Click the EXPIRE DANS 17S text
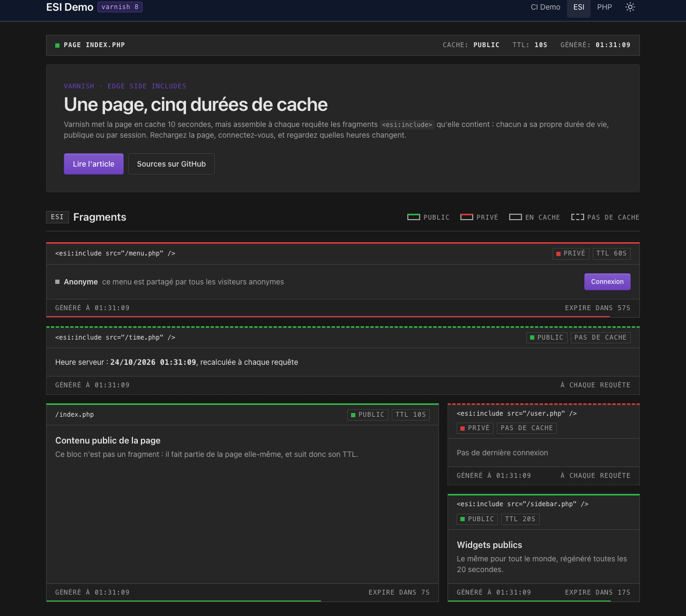The image size is (686, 616). pos(598,592)
